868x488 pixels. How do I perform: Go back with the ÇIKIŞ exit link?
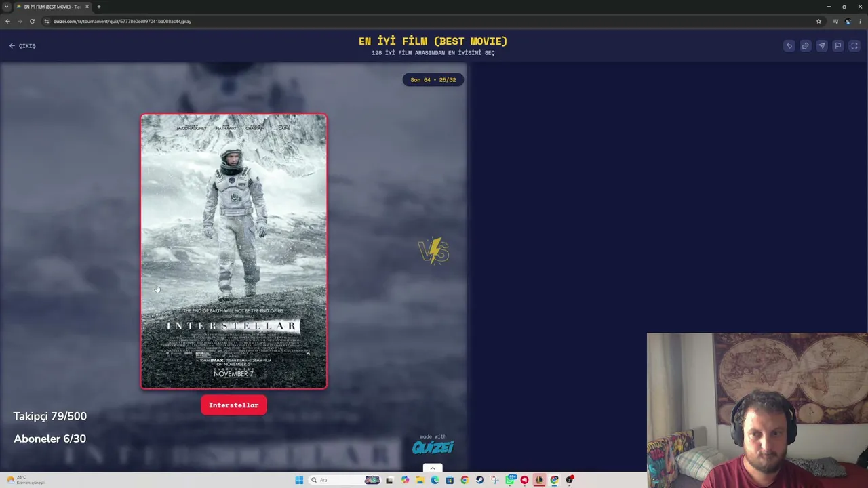(x=22, y=46)
